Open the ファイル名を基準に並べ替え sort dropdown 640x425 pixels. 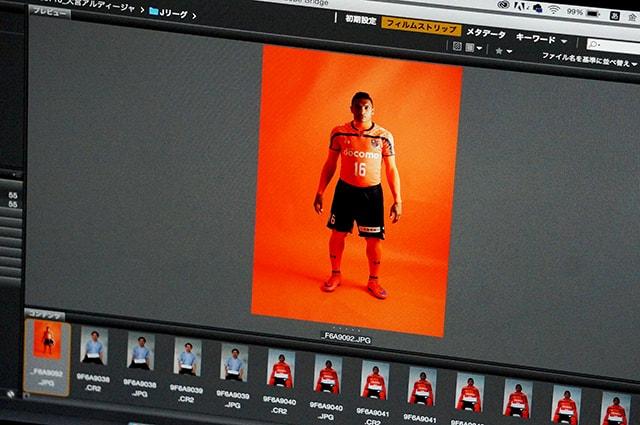[589, 60]
